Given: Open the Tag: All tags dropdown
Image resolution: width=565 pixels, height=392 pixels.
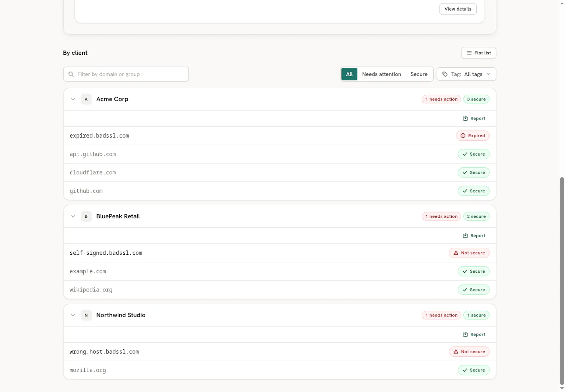Looking at the screenshot, I should [x=466, y=74].
